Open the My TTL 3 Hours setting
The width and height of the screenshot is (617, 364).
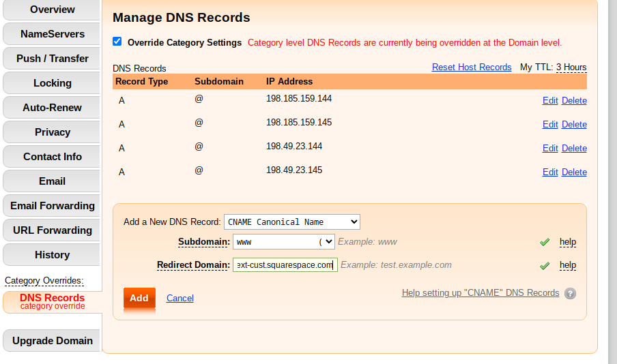point(571,67)
